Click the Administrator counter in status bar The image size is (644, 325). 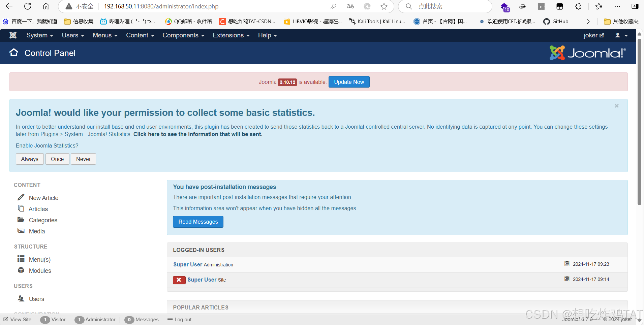(x=95, y=320)
